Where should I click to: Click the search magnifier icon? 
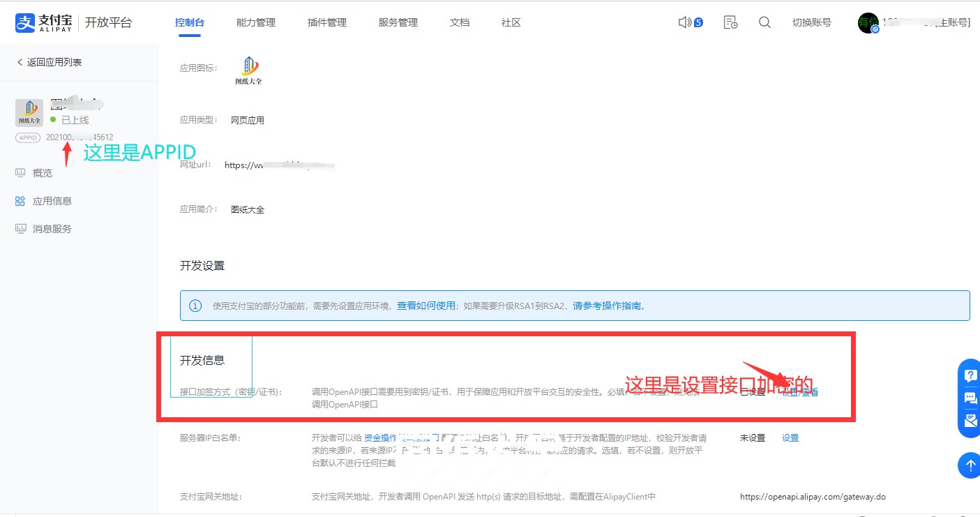[x=764, y=22]
